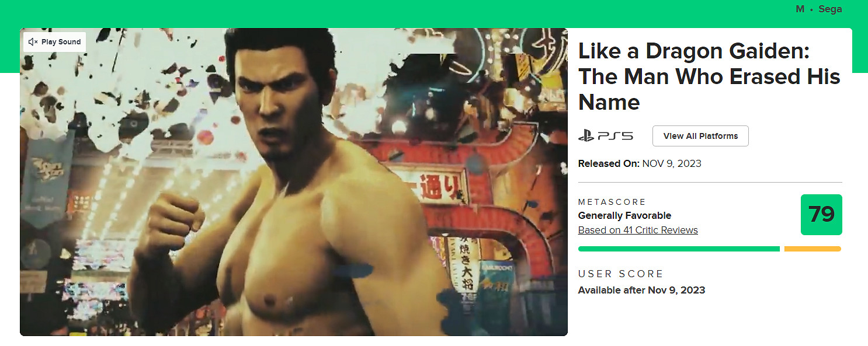
Task: Click the game trailer video to play
Action: pos(294,182)
